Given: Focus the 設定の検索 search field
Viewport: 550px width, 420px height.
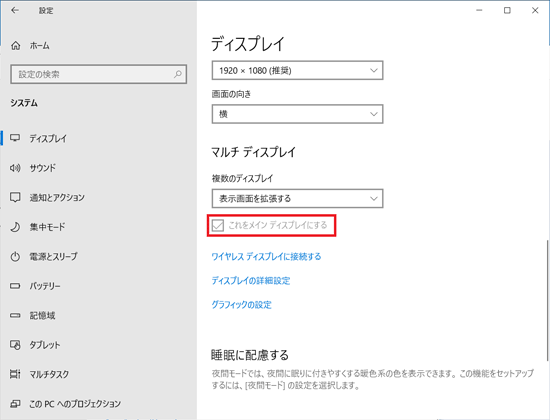Looking at the screenshot, I should click(x=99, y=74).
